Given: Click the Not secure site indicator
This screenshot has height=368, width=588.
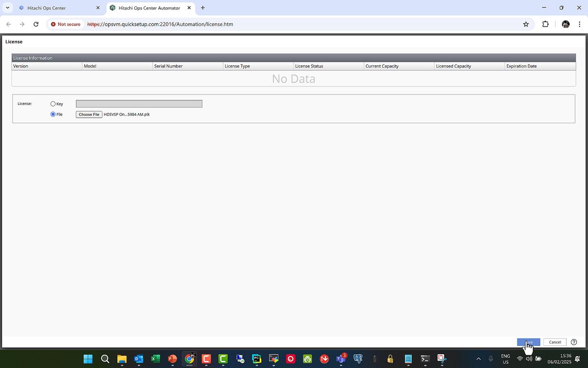Looking at the screenshot, I should 66,24.
